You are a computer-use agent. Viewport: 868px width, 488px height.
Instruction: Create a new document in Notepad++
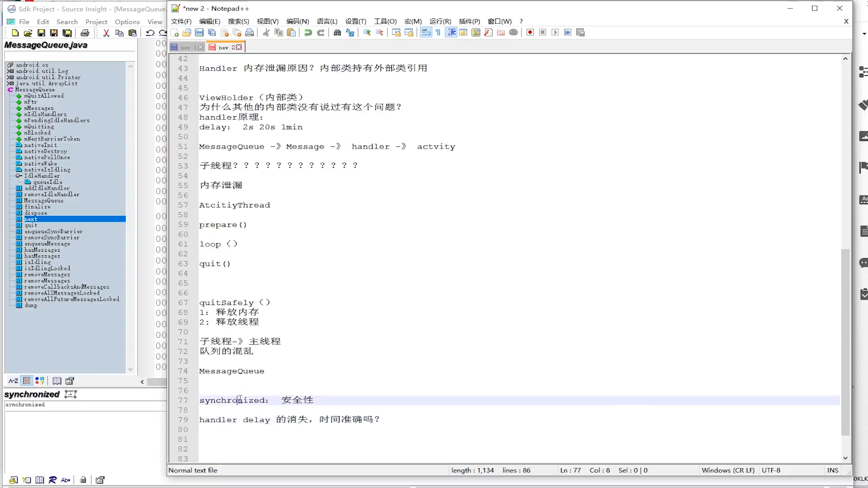175,32
